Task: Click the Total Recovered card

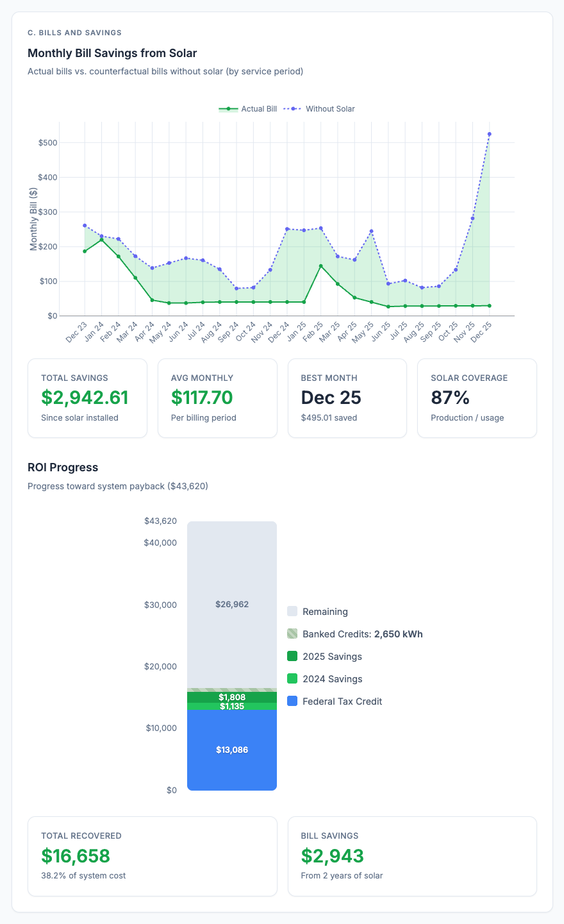Action: click(x=153, y=856)
